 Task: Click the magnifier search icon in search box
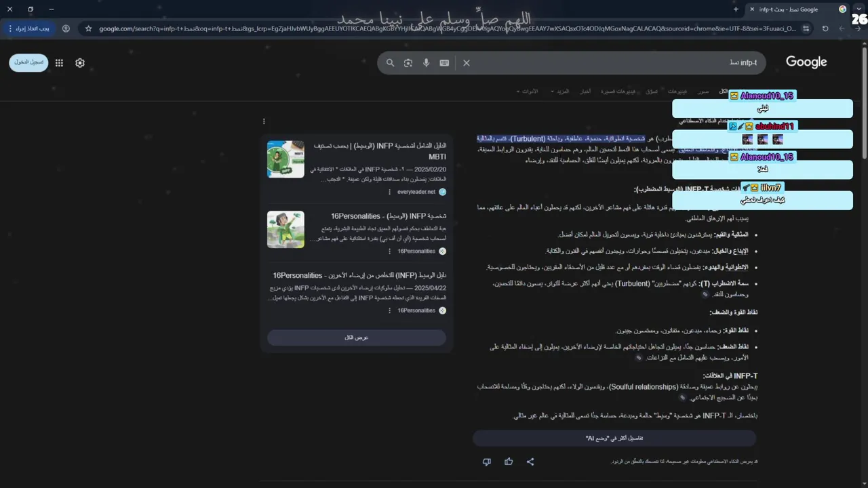390,62
